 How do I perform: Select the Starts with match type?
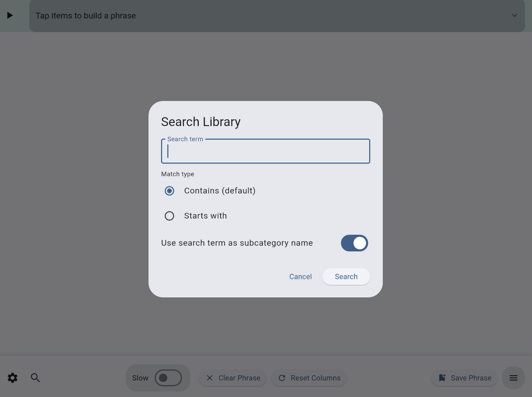point(169,216)
